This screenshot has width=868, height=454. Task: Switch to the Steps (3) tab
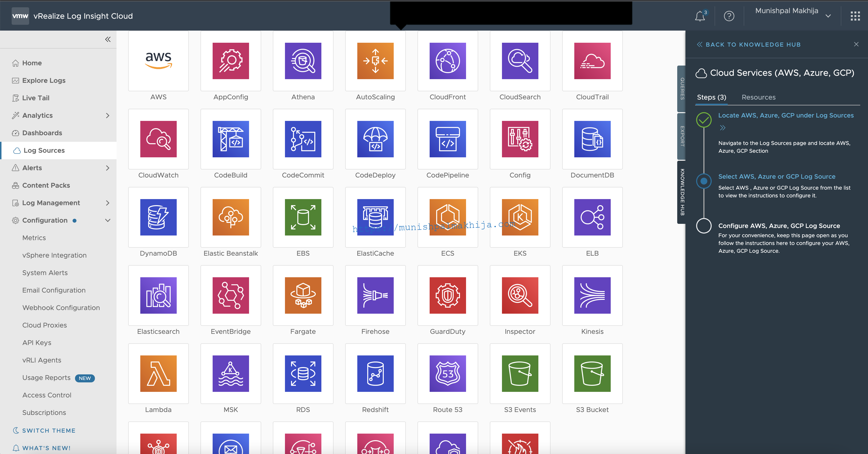point(711,97)
